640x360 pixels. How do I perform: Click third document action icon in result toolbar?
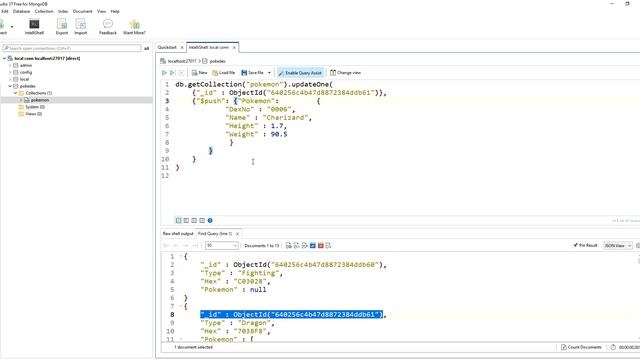point(304,246)
